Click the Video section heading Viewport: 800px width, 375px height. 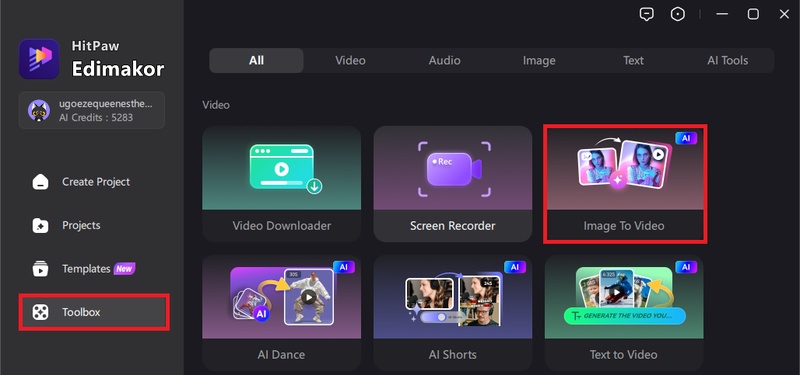(x=216, y=105)
